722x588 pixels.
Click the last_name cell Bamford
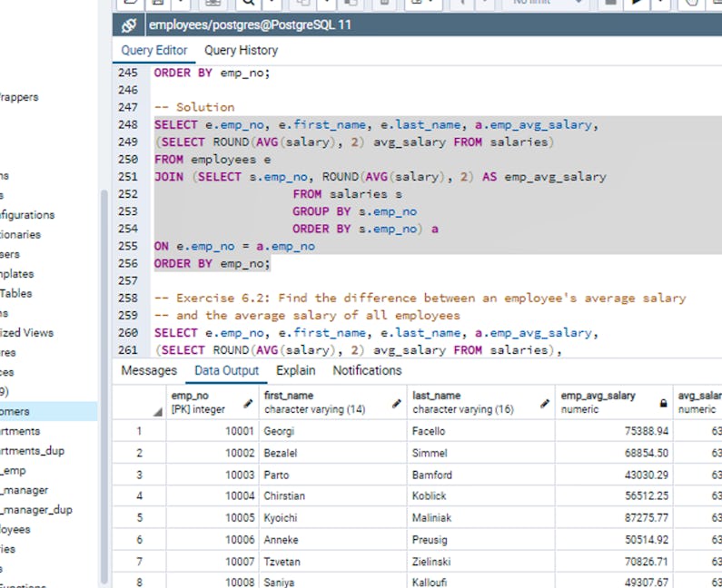(x=481, y=475)
